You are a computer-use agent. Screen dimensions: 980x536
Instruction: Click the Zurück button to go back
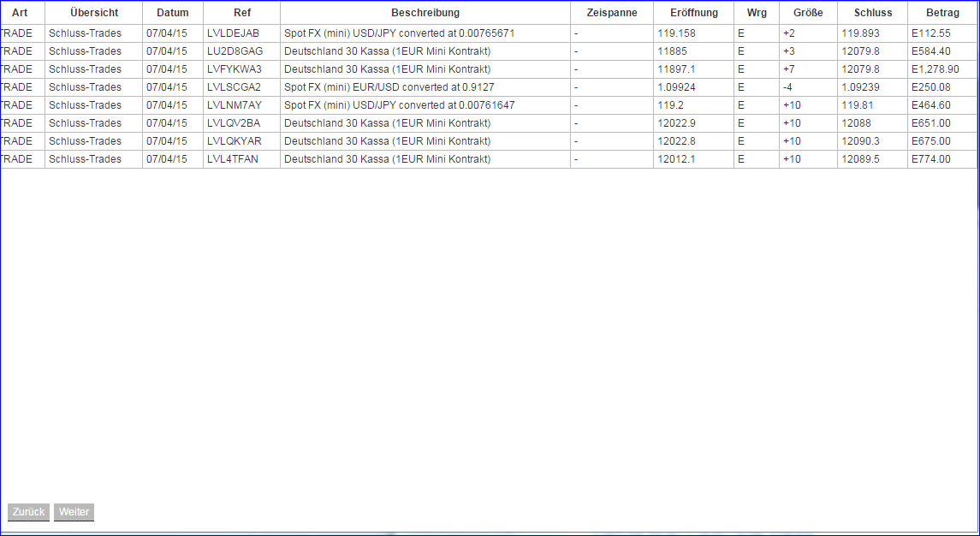(28, 512)
